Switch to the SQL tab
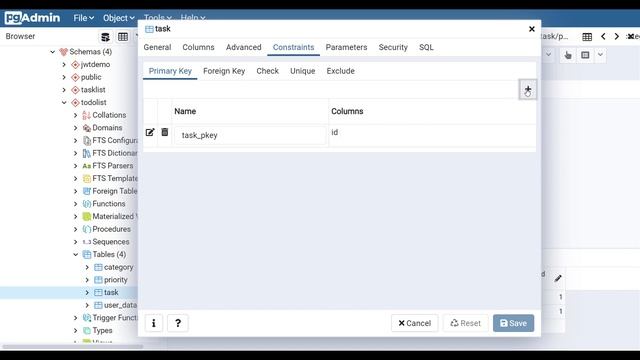Screen dimensions: 640x360 pyautogui.click(x=426, y=47)
